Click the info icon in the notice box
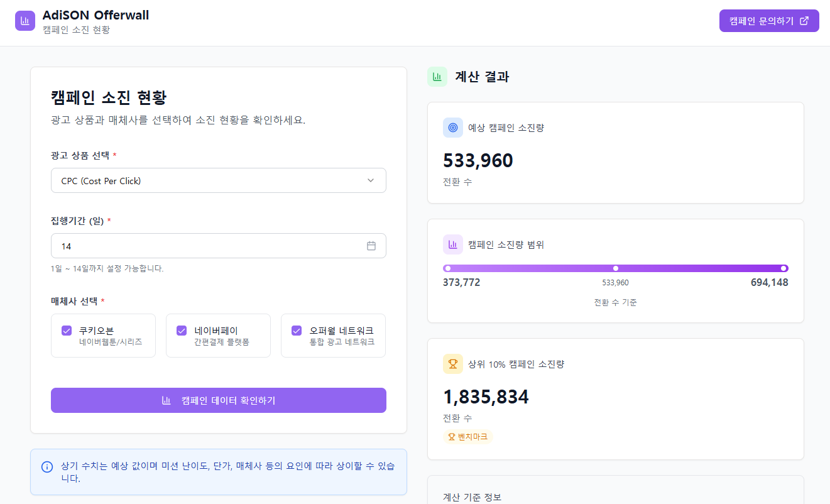Image resolution: width=830 pixels, height=504 pixels. click(x=47, y=467)
